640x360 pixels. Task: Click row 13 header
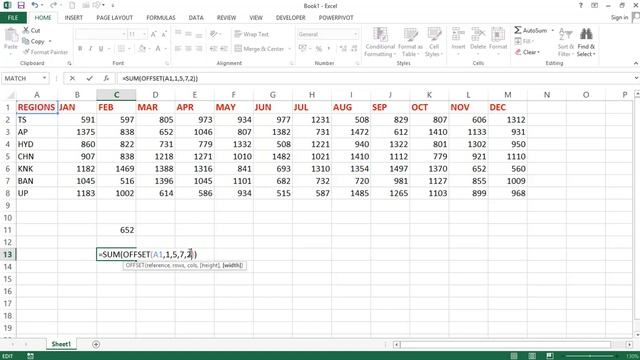[8, 254]
